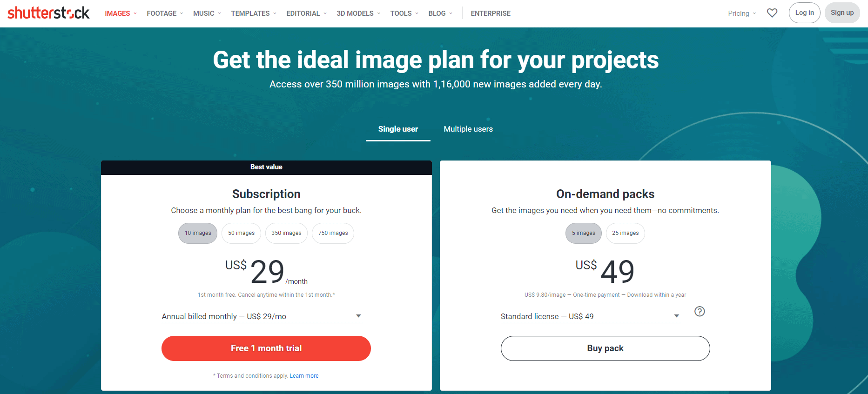Click the Shutterstock logo
This screenshot has height=394, width=868.
tap(48, 13)
